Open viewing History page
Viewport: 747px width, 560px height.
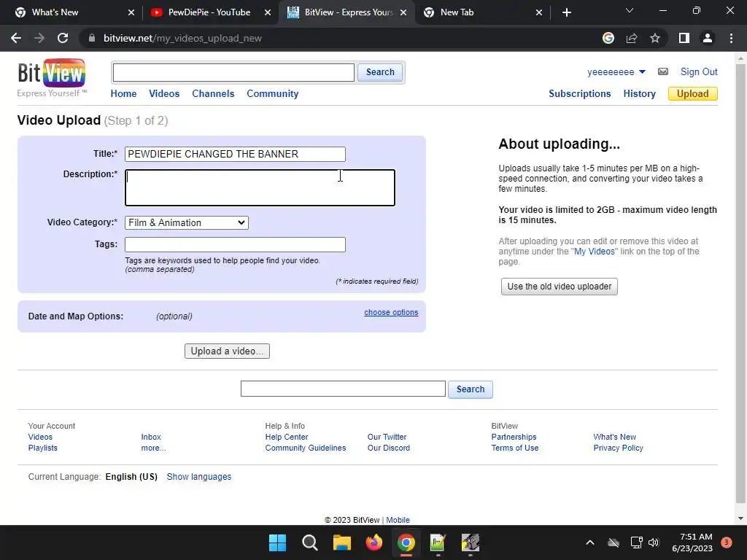tap(639, 94)
